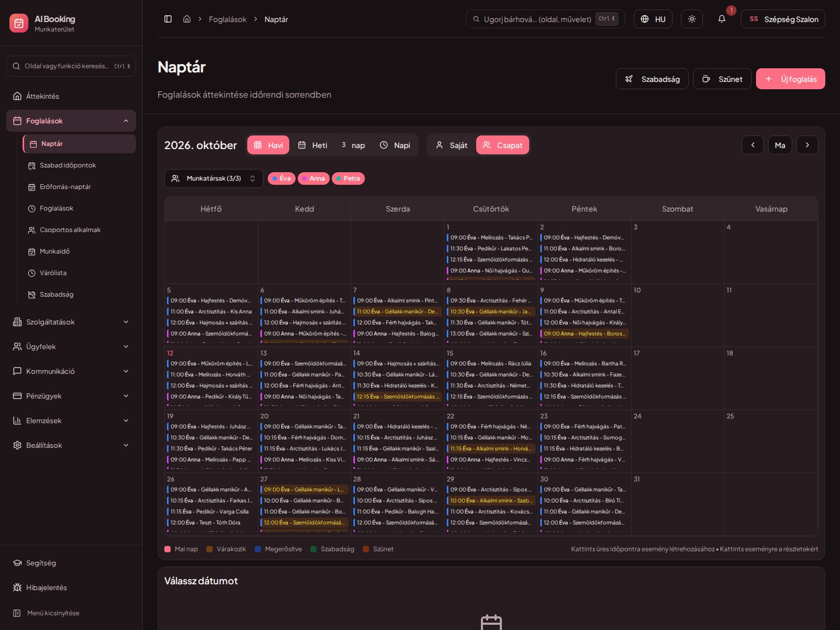Focus the Ugorj bárhová search field
The width and height of the screenshot is (840, 630).
pyautogui.click(x=545, y=19)
